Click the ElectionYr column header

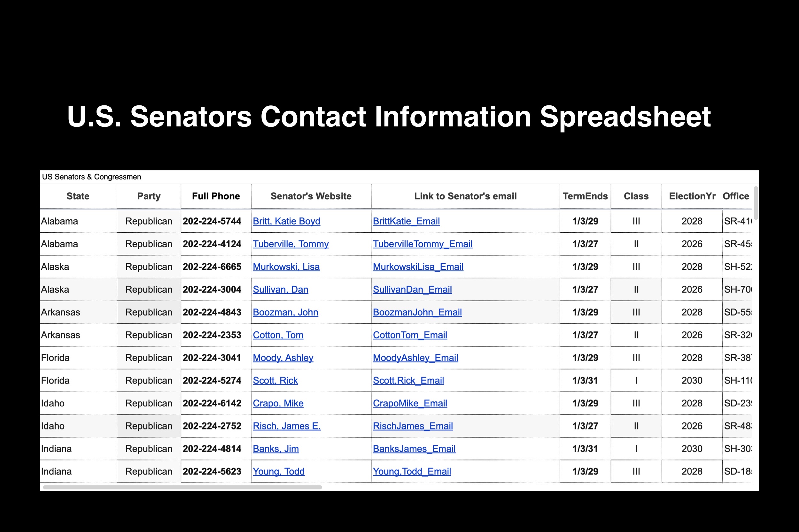click(x=692, y=196)
